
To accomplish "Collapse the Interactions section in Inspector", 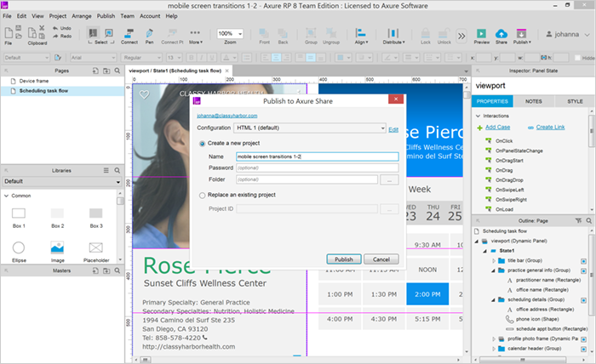I will point(479,116).
